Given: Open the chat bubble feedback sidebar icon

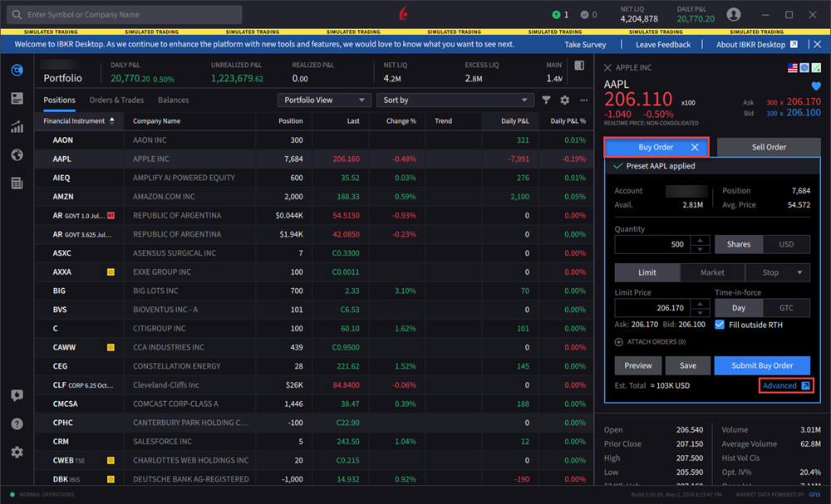Looking at the screenshot, I should tap(17, 395).
